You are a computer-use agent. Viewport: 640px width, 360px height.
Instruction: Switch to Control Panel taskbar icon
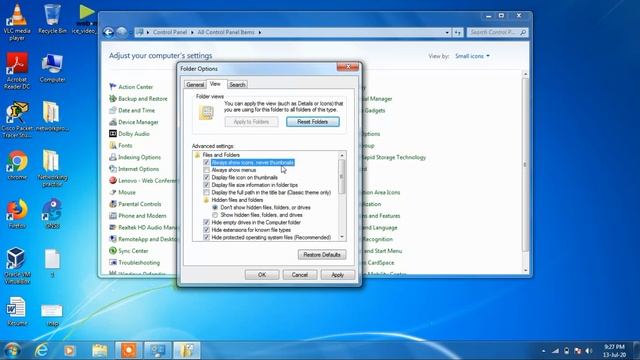[158, 350]
